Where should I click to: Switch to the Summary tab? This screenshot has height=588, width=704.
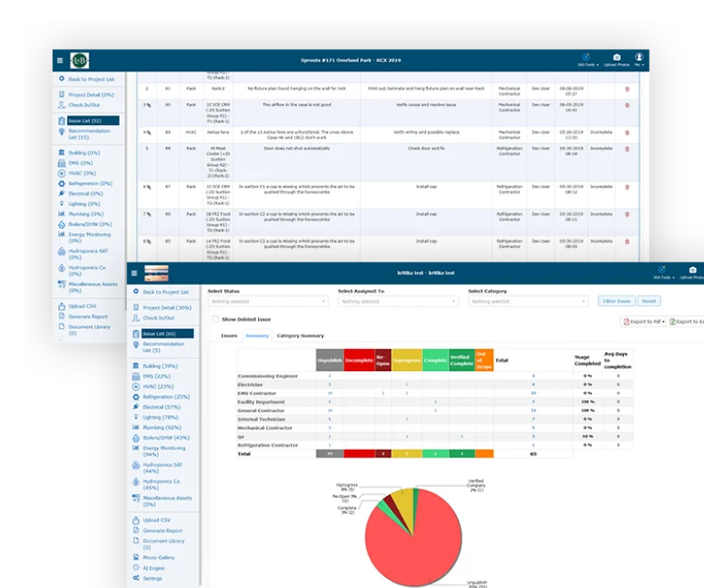[x=257, y=335]
